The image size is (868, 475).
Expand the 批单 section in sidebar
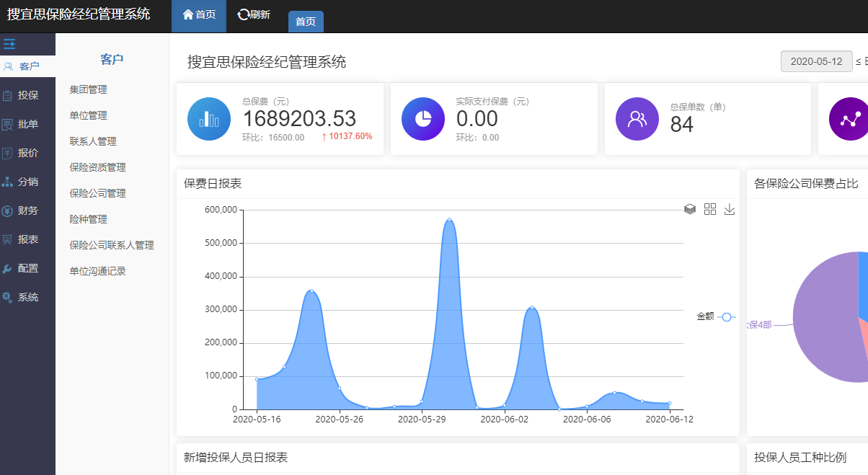[x=27, y=124]
